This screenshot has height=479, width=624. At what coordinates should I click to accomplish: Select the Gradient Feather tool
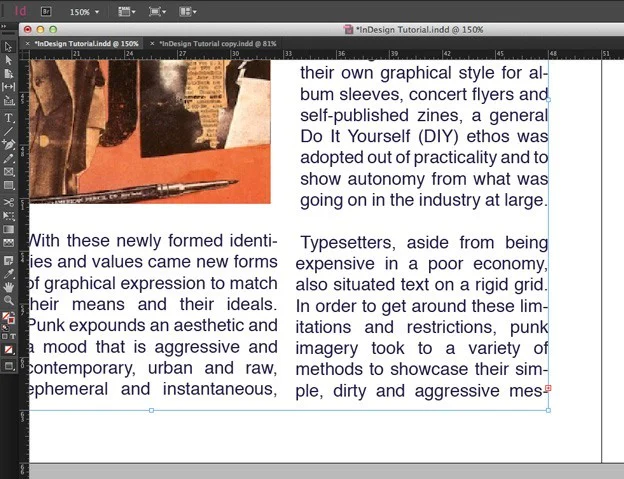(8, 243)
